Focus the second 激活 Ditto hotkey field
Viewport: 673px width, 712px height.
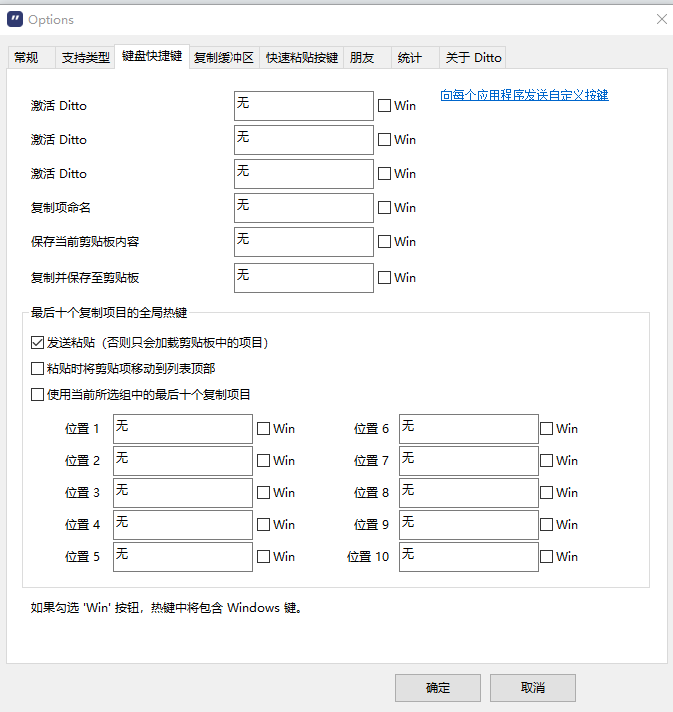coord(304,140)
